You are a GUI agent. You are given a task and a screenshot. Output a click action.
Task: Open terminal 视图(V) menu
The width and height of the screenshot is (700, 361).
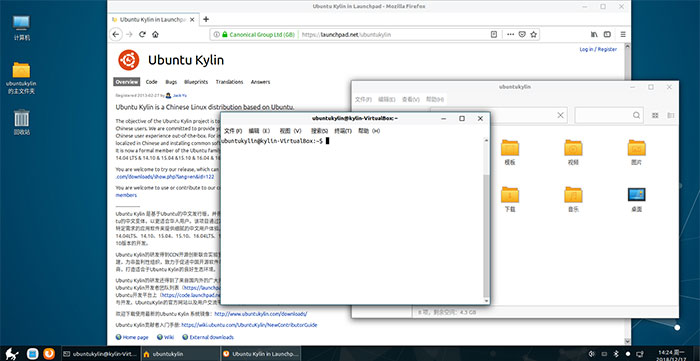(290, 131)
